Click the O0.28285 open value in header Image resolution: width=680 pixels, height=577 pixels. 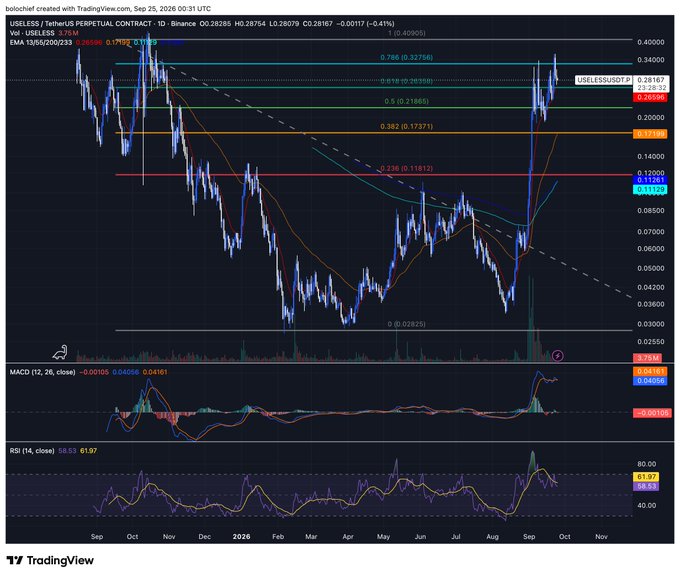215,23
